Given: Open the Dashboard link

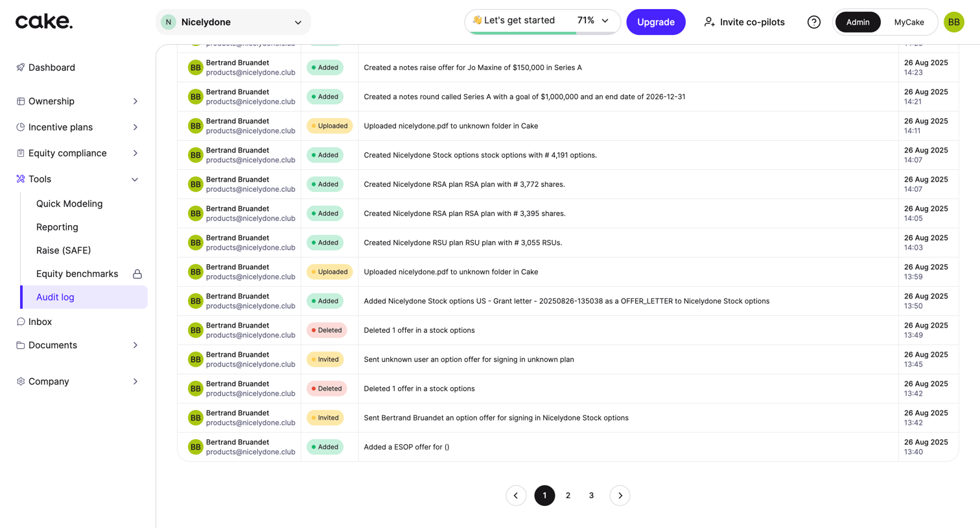Looking at the screenshot, I should point(52,67).
